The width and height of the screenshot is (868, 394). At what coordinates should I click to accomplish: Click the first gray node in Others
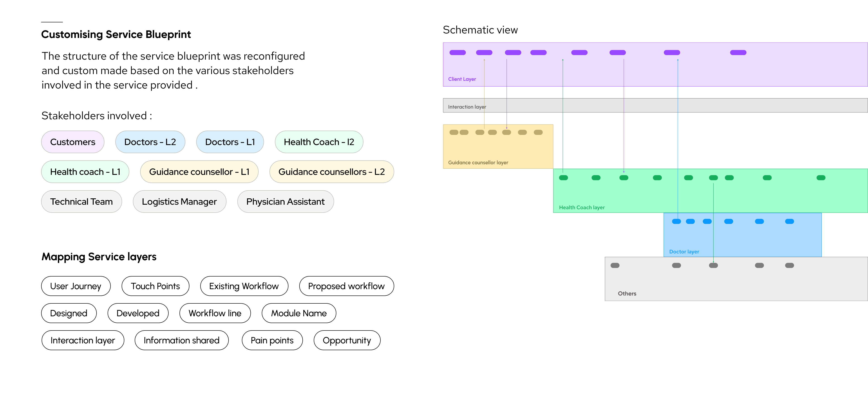point(615,265)
